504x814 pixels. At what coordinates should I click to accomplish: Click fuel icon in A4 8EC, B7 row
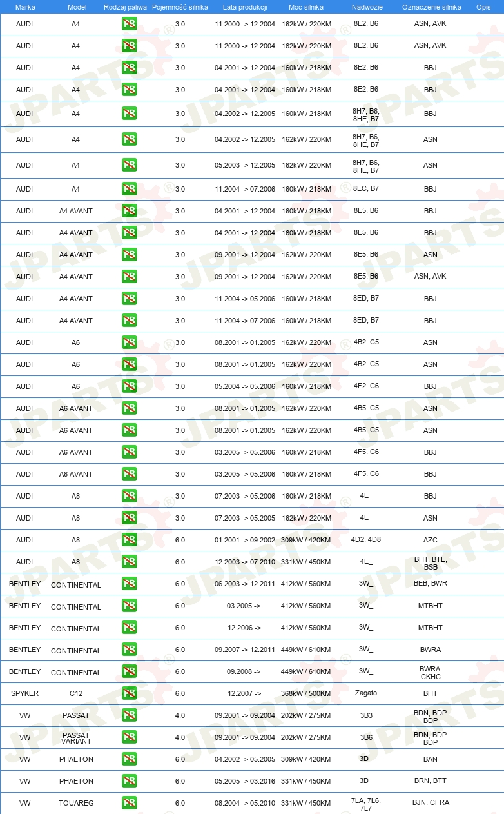[129, 189]
